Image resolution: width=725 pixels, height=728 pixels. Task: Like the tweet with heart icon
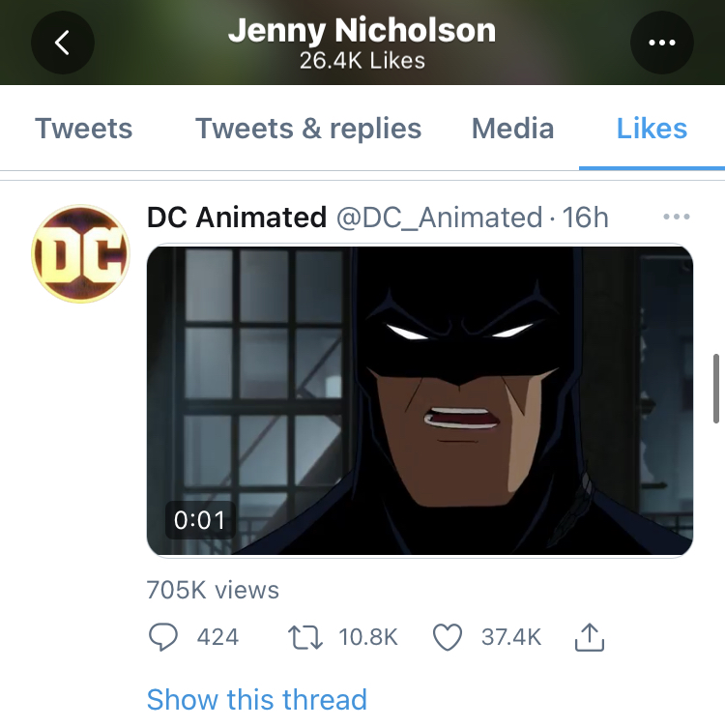pos(448,637)
